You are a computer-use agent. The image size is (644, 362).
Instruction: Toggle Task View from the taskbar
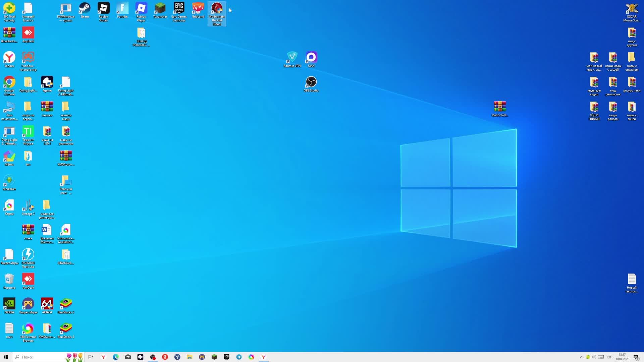[91, 357]
